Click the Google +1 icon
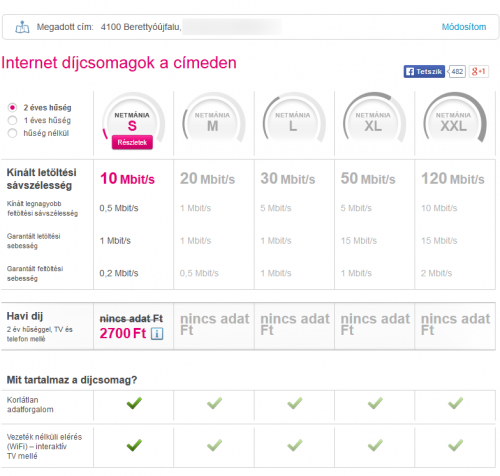The height and width of the screenshot is (476, 500). point(479,71)
